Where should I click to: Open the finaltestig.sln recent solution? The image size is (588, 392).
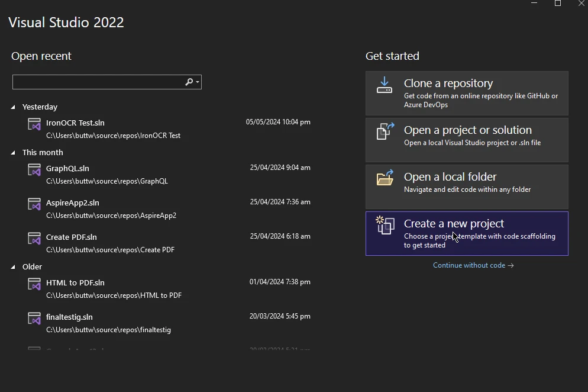click(x=69, y=317)
